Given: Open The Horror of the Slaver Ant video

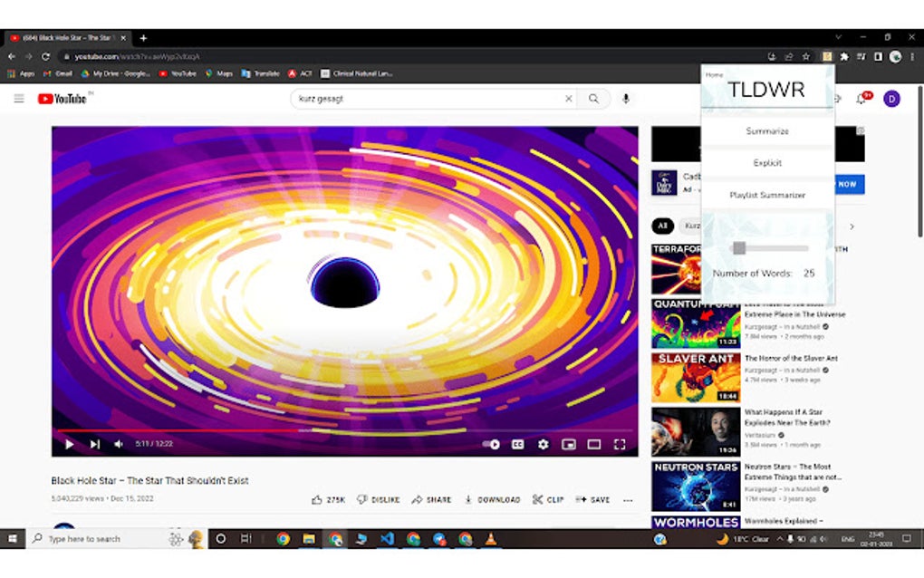Looking at the screenshot, I should (791, 358).
